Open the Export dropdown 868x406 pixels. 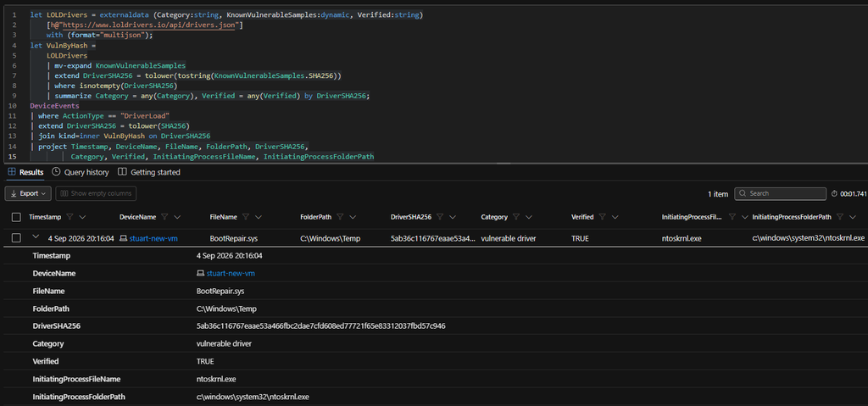pos(28,193)
